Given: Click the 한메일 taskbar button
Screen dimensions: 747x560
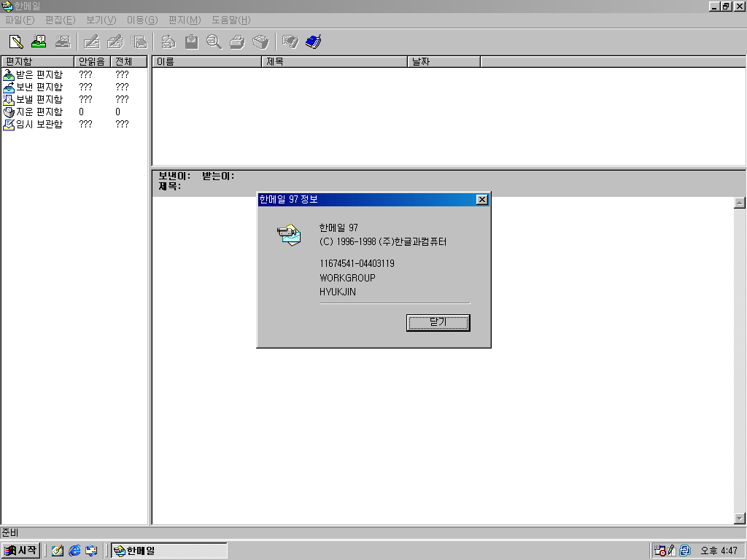Looking at the screenshot, I should coord(169,551).
